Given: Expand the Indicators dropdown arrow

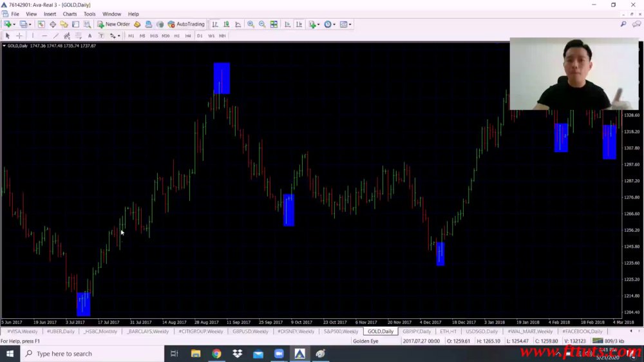Looking at the screenshot, I should click(319, 24).
